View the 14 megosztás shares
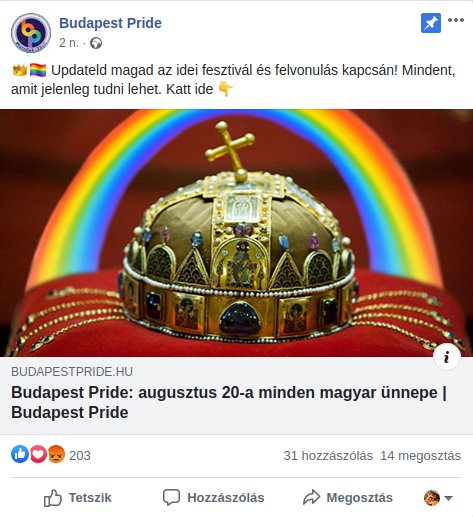 (x=420, y=455)
